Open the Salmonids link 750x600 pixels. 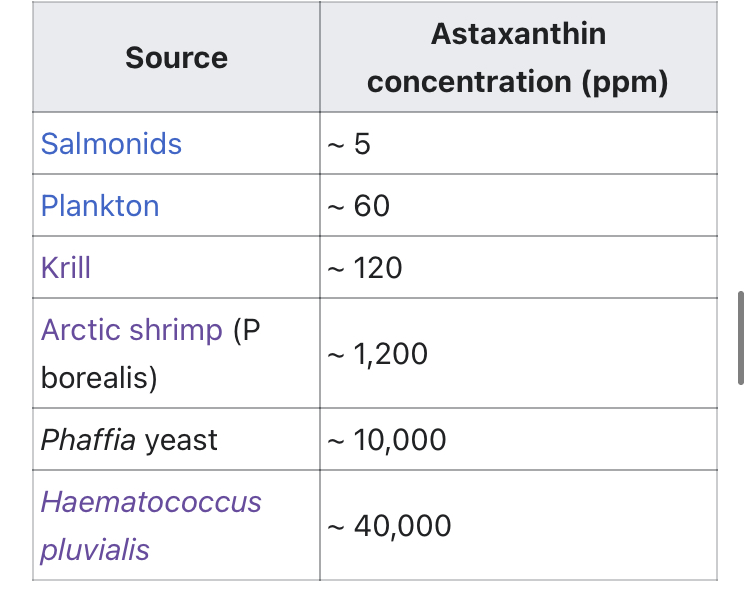tap(111, 144)
